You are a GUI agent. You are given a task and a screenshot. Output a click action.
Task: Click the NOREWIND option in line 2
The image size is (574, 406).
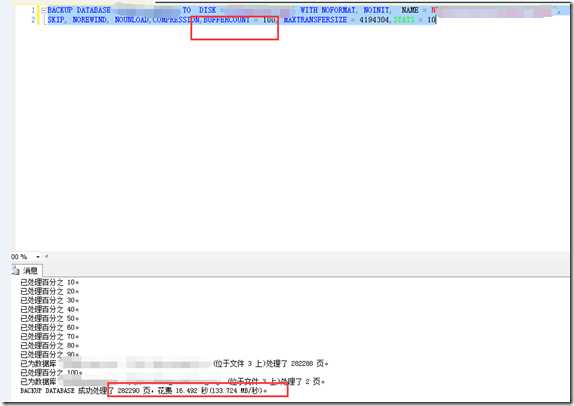(x=90, y=20)
